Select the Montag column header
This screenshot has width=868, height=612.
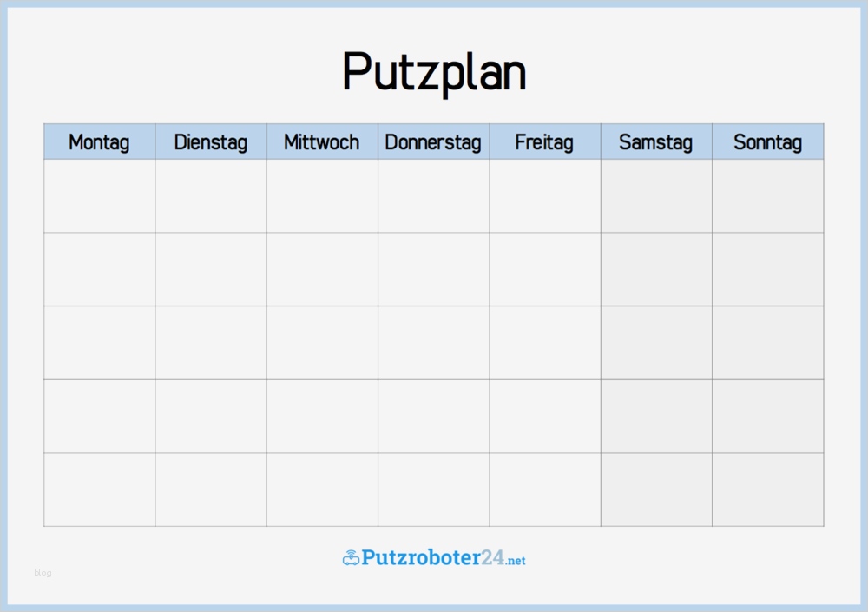99,141
